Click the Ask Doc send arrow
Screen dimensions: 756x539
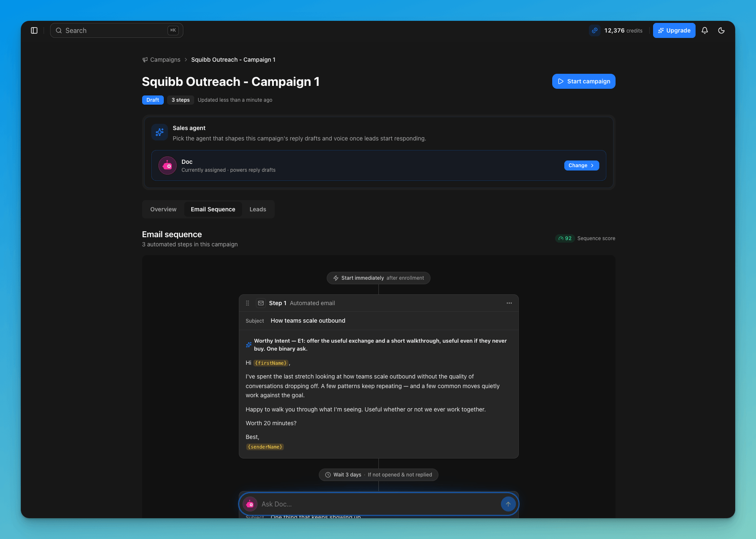pos(508,504)
